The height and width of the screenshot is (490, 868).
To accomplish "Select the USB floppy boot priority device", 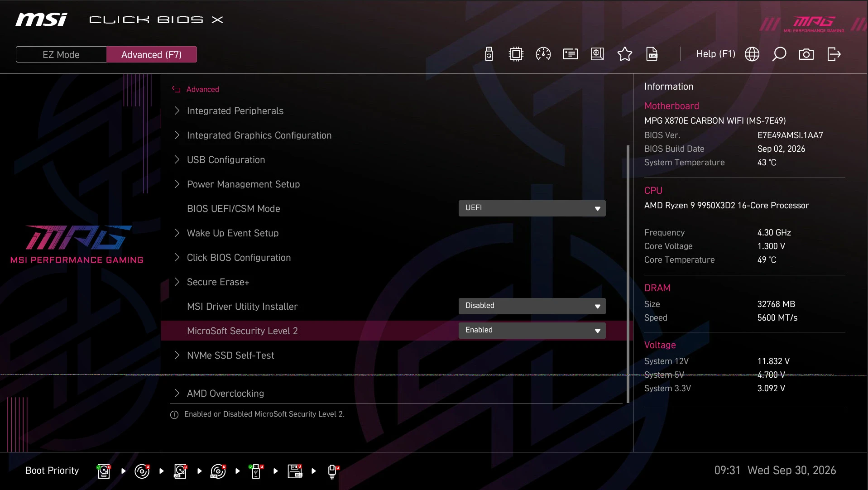I will (295, 471).
